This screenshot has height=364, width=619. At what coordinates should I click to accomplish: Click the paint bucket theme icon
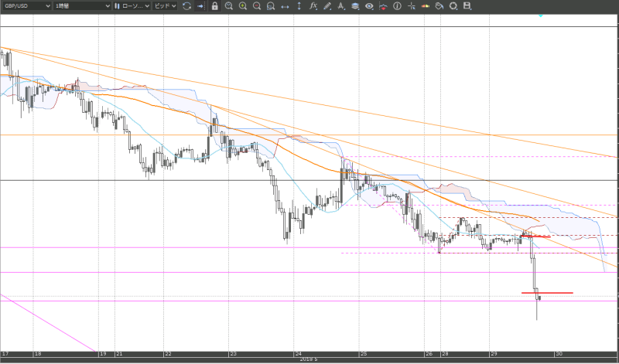439,6
